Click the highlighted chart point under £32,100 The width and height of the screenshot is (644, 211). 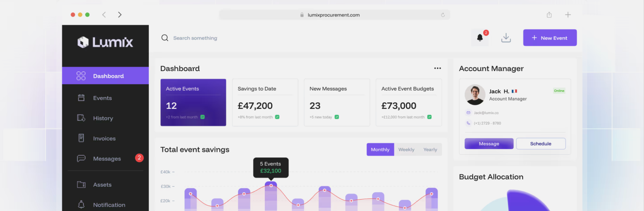271,185
